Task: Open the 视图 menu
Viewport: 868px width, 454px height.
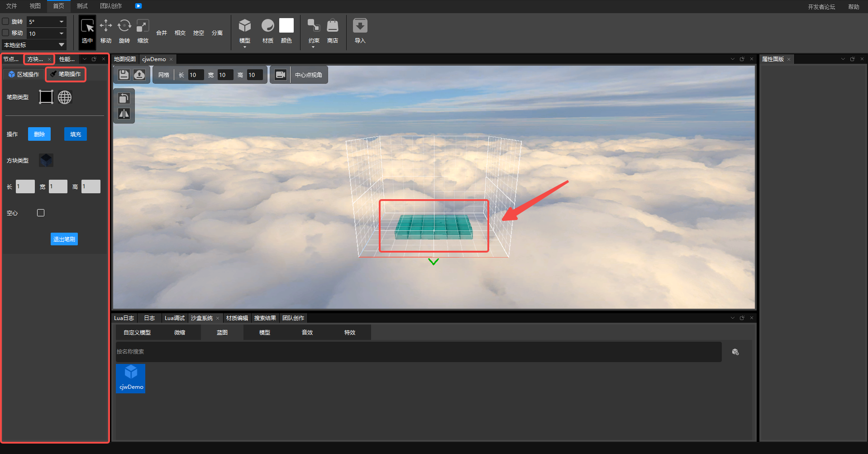Action: click(35, 6)
